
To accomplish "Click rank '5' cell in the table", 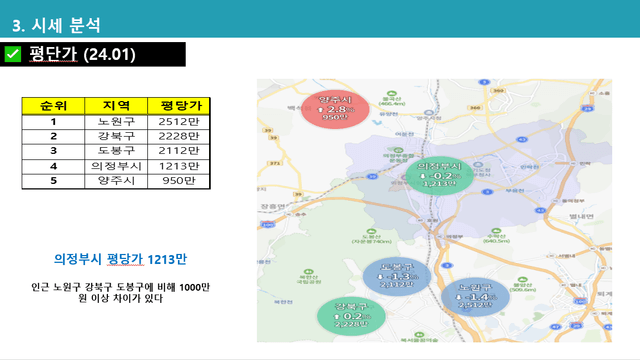I will (x=53, y=181).
